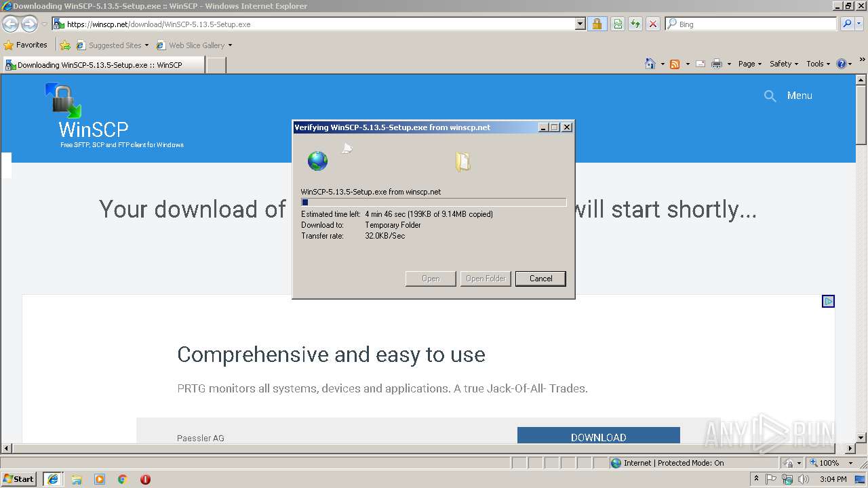Show hidden tray icons arrow
Image resolution: width=868 pixels, height=488 pixels.
coord(756,479)
